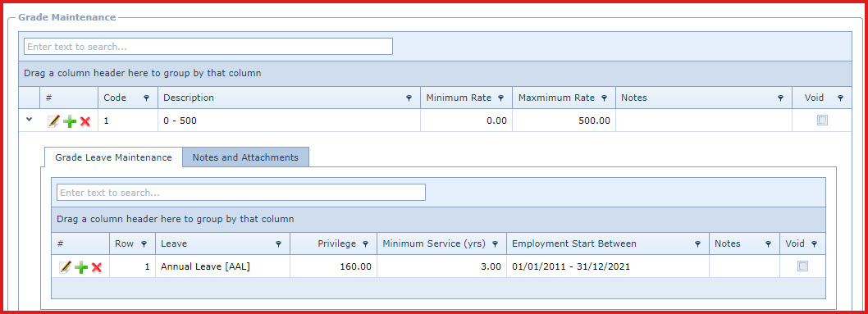This screenshot has width=868, height=314.
Task: Edit grade row 0 - 500 pencil icon
Action: (x=53, y=121)
